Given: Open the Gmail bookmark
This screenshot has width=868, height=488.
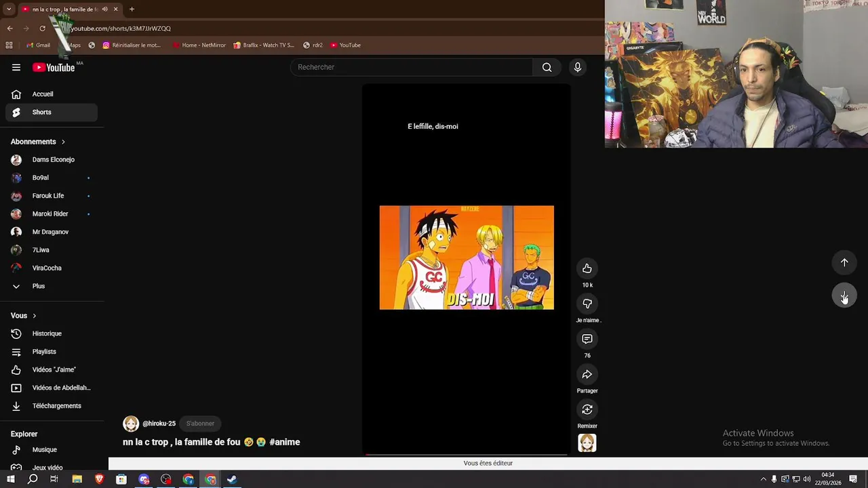Looking at the screenshot, I should point(38,45).
